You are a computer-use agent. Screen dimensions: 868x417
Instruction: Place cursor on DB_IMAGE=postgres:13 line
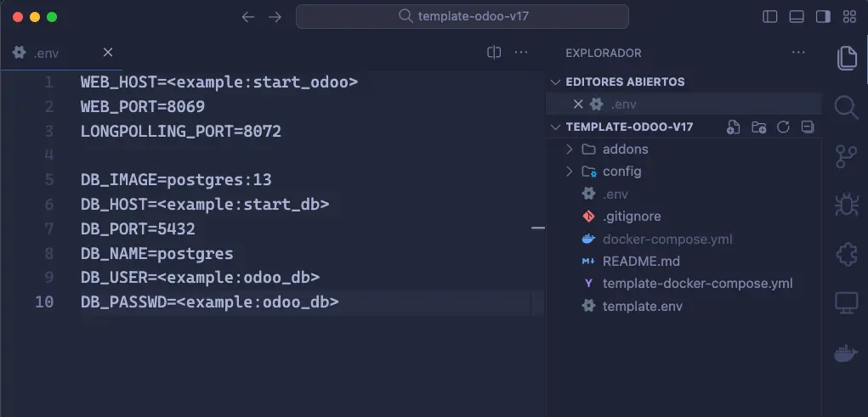(x=176, y=180)
